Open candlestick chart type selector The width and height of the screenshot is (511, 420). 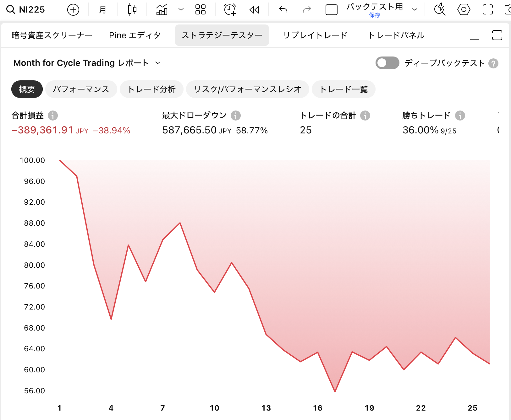click(132, 10)
